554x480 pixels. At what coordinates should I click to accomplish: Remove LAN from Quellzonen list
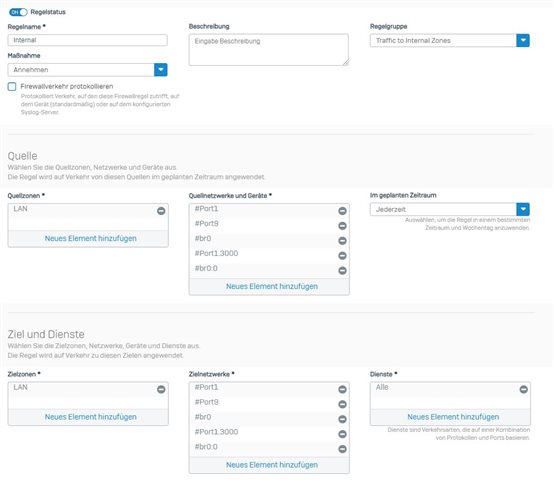(x=161, y=211)
